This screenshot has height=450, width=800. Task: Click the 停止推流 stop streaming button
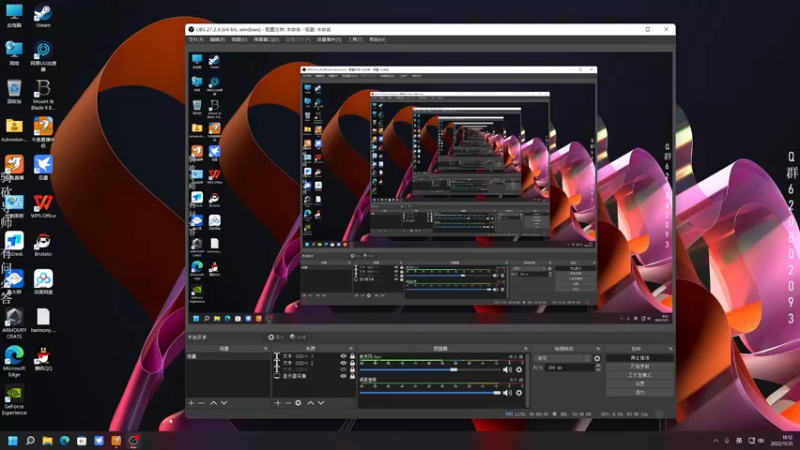coord(640,358)
